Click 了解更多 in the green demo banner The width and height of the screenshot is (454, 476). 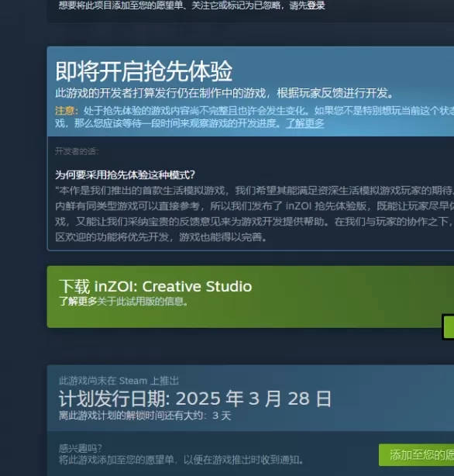77,302
